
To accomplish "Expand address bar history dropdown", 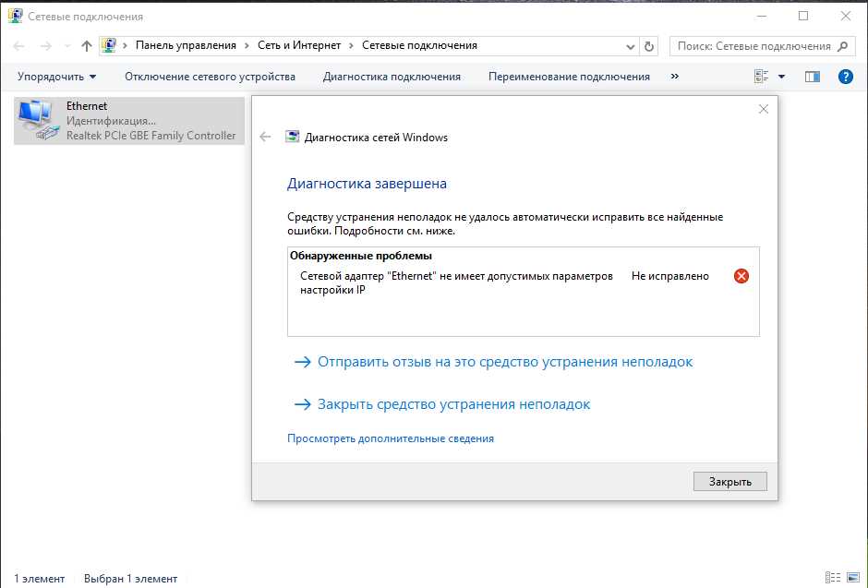I will click(x=630, y=46).
